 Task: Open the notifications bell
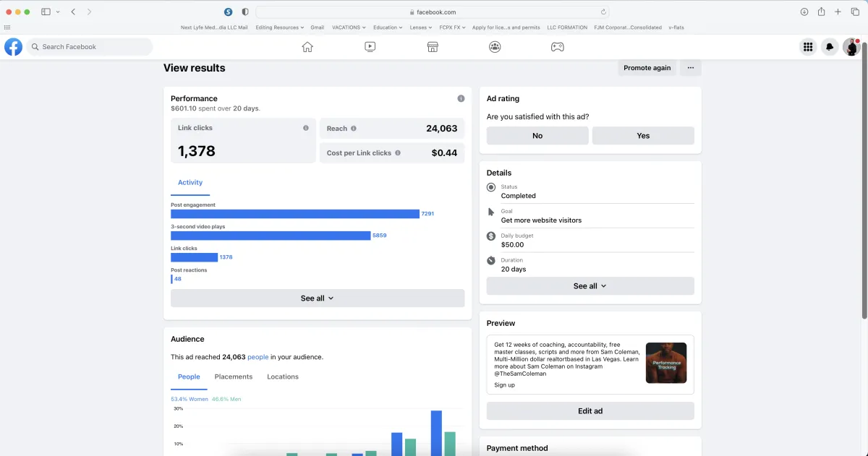[x=830, y=47]
